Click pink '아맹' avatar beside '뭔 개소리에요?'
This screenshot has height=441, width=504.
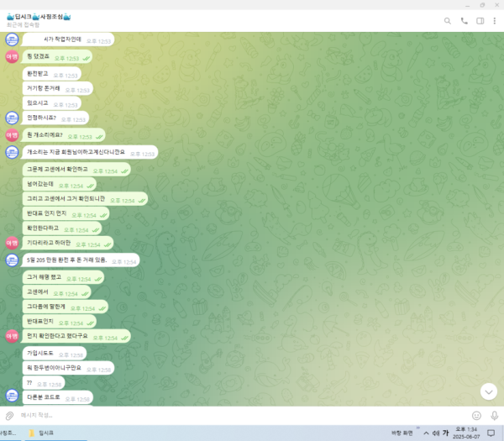[13, 135]
